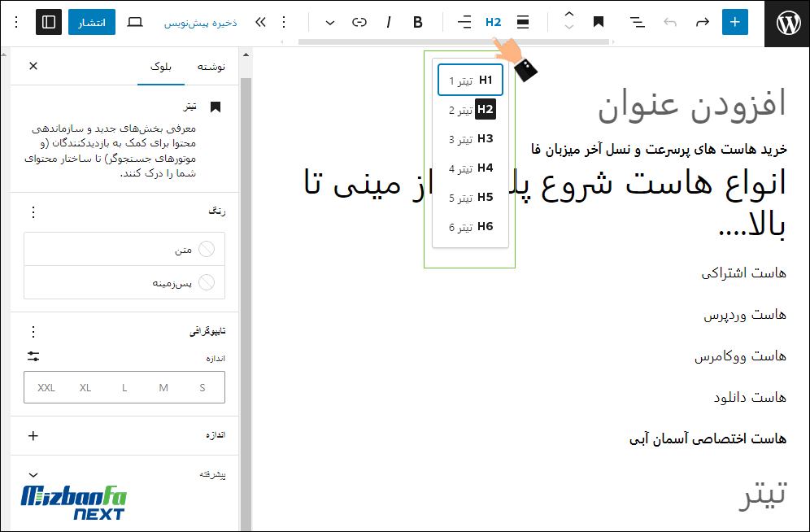Screen dimensions: 810x532
Task: Switch to the نوشته (Post) tab
Action: coord(211,67)
